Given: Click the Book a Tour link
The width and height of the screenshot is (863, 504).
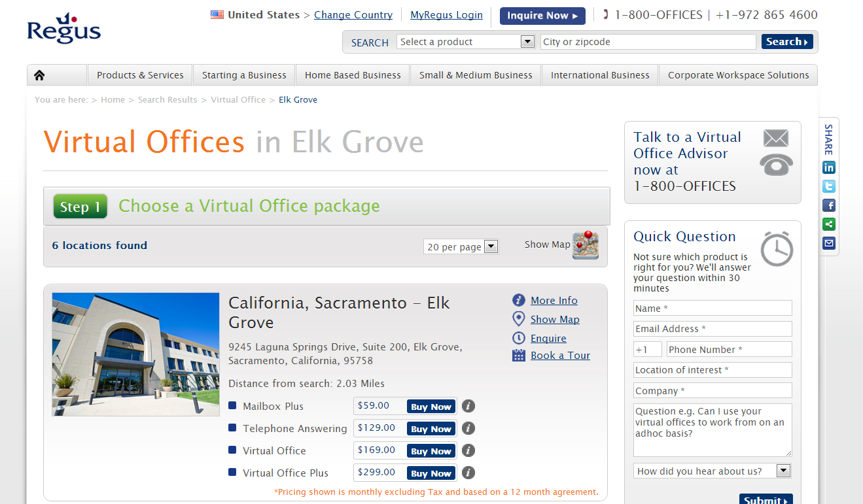Looking at the screenshot, I should pyautogui.click(x=560, y=356).
